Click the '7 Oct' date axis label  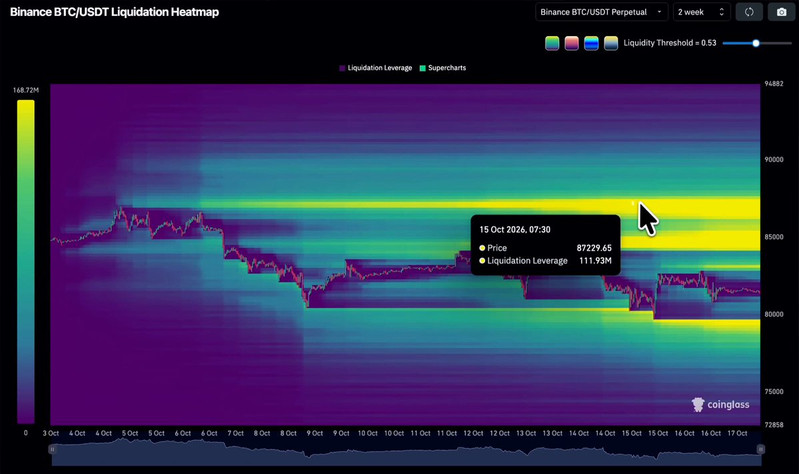[235, 433]
